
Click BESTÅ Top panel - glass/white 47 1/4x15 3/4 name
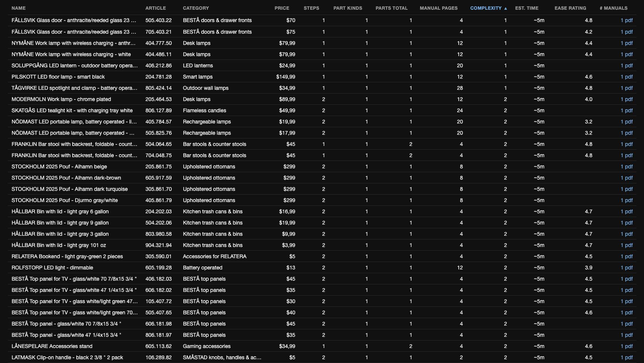click(66, 335)
